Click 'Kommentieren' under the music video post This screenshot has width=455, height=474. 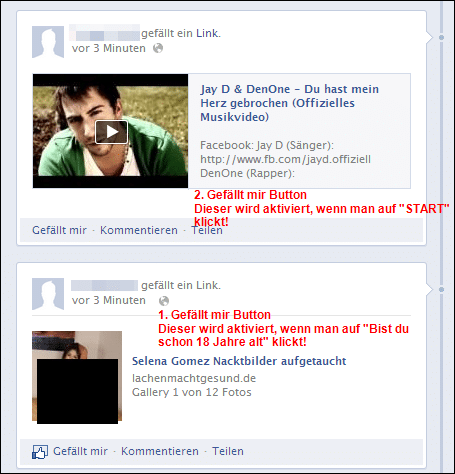pyautogui.click(x=139, y=230)
